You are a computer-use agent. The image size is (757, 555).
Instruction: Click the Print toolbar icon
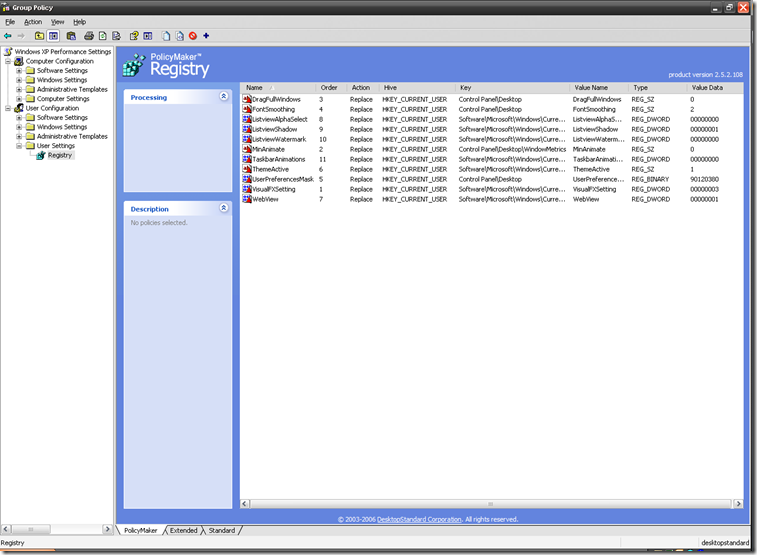89,36
